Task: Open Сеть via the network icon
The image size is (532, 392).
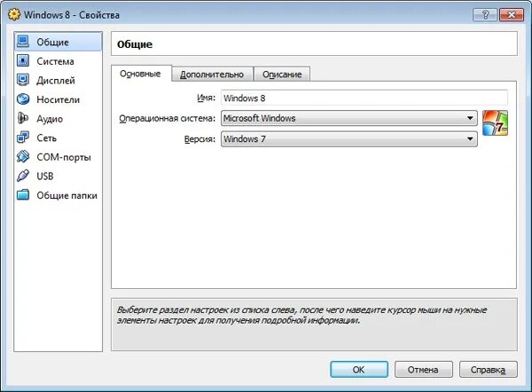Action: (x=23, y=137)
